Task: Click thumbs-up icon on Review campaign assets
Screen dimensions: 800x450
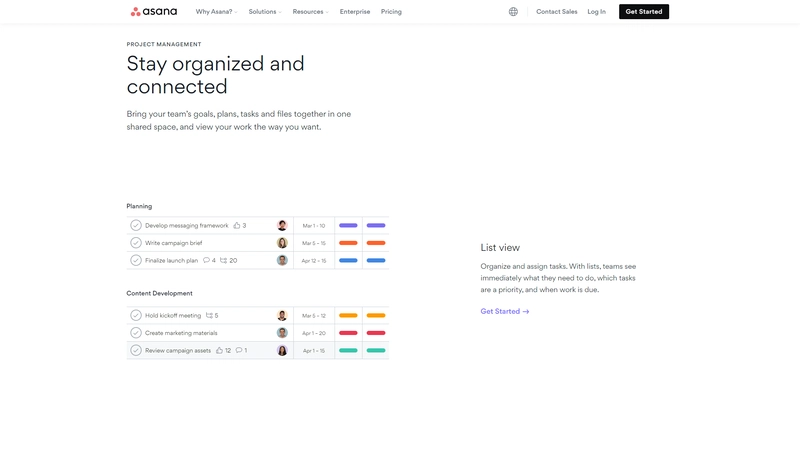Action: (x=219, y=351)
